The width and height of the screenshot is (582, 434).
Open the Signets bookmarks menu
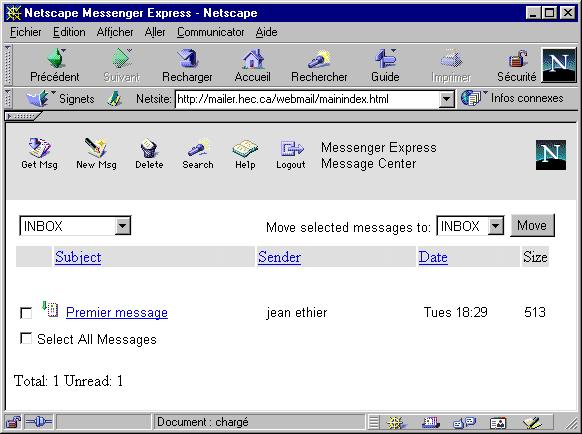(x=59, y=99)
